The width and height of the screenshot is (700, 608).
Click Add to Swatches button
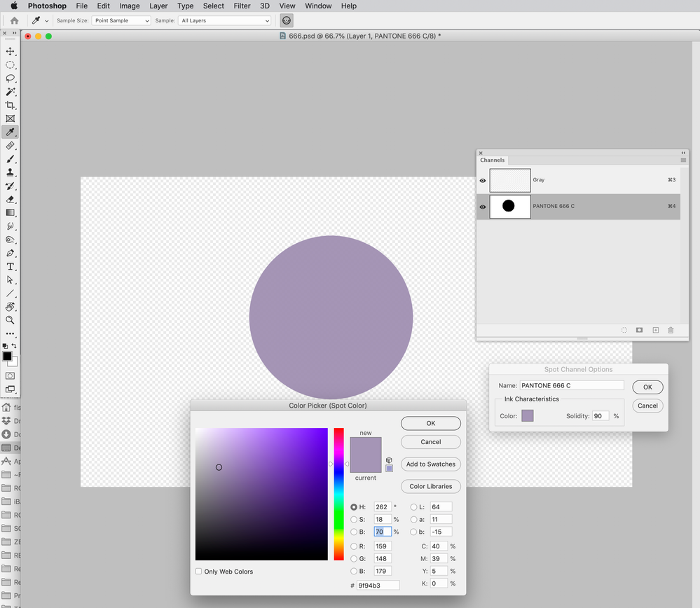click(x=431, y=464)
